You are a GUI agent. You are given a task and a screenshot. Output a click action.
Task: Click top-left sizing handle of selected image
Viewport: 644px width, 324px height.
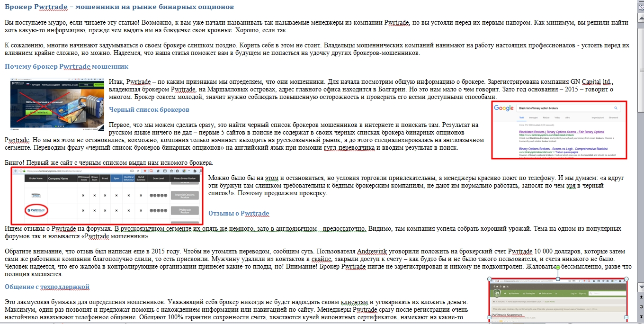(x=489, y=279)
